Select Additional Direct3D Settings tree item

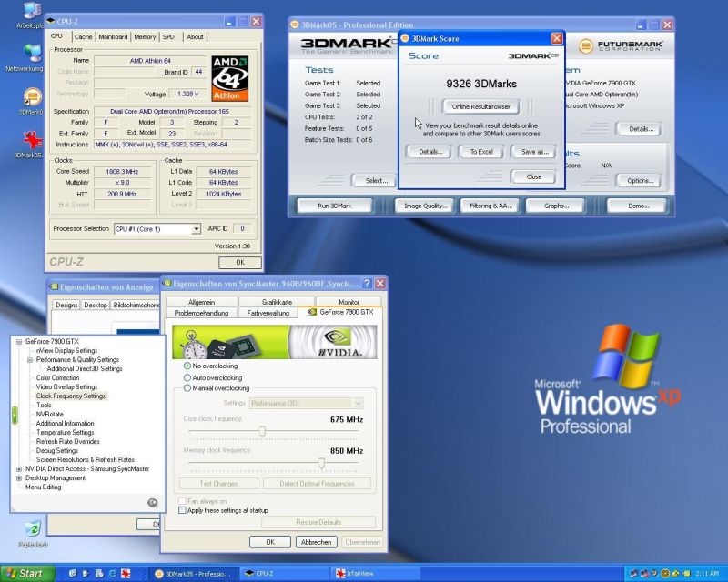pyautogui.click(x=85, y=369)
